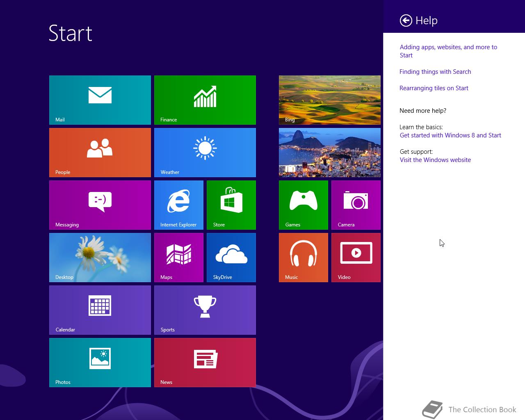Launch the Games tile
525x420 pixels.
point(304,205)
